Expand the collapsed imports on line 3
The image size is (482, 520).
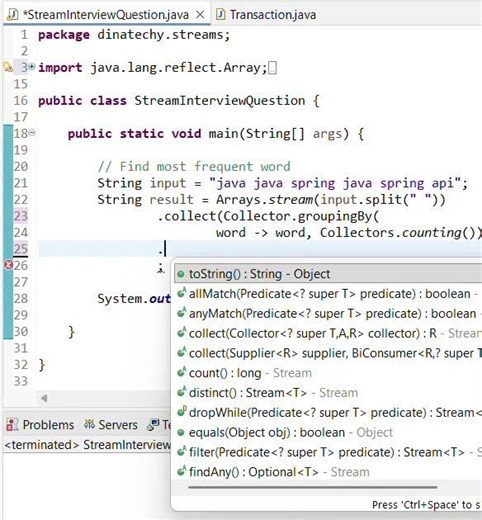[x=32, y=67]
